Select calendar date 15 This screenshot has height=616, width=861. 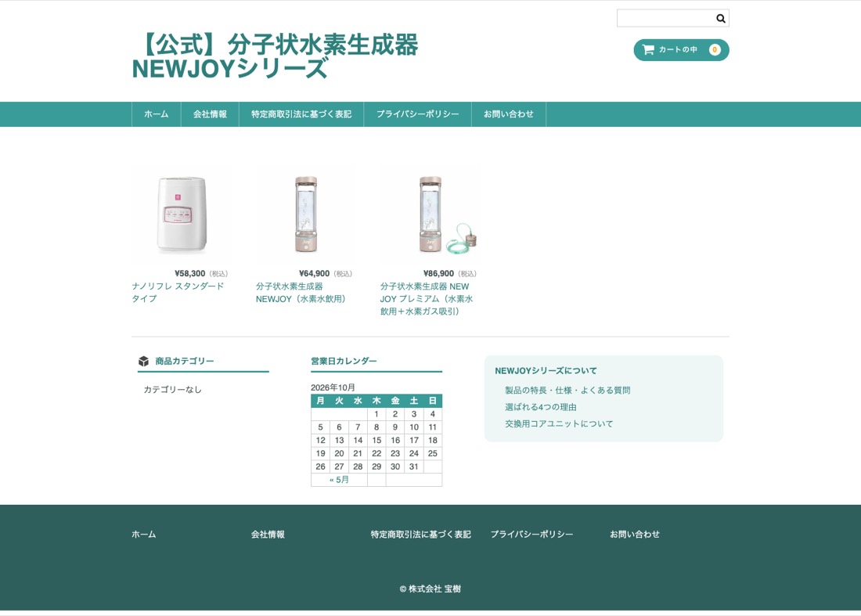click(376, 441)
